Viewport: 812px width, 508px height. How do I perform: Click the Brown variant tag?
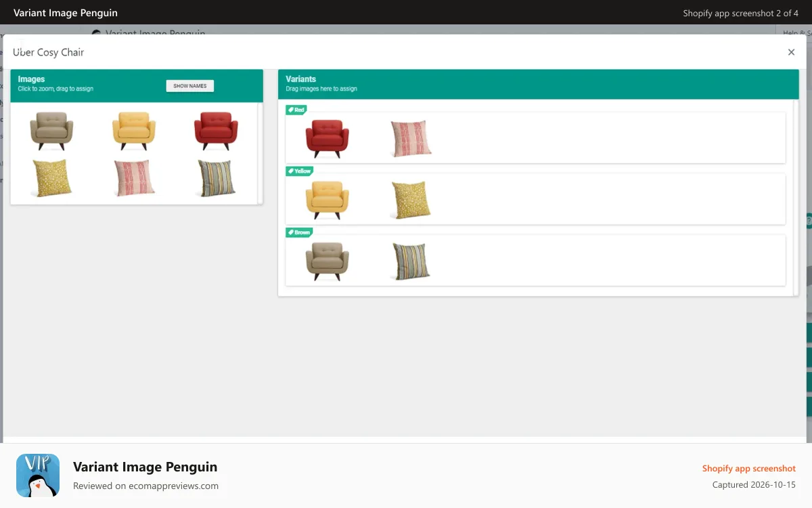click(x=298, y=232)
